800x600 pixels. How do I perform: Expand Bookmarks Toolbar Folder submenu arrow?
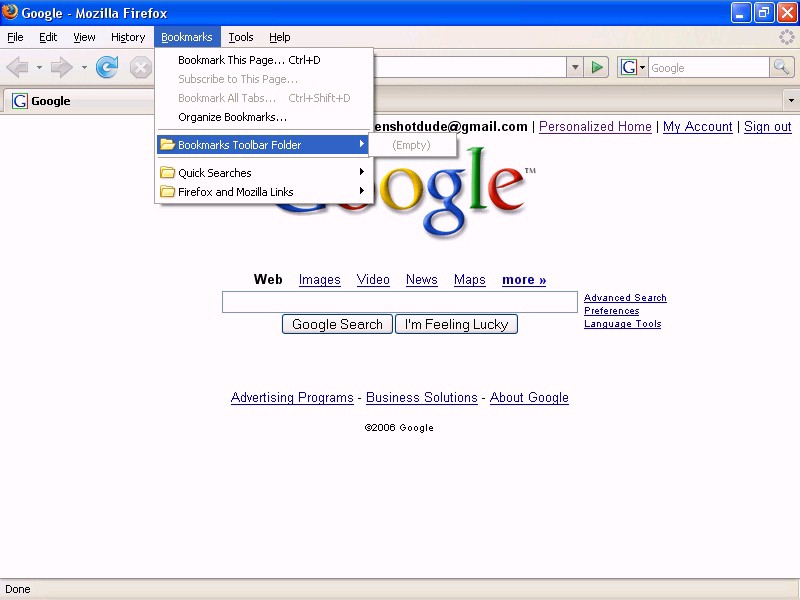click(362, 144)
